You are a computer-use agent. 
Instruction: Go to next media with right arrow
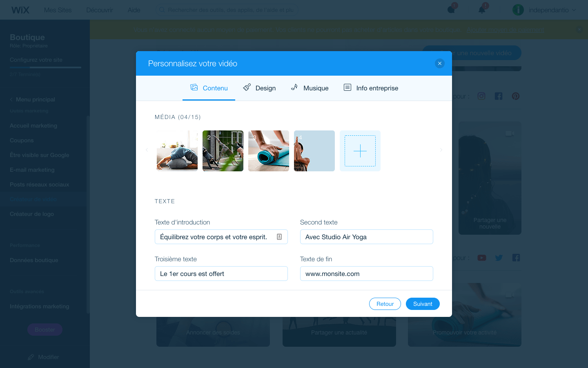point(441,150)
